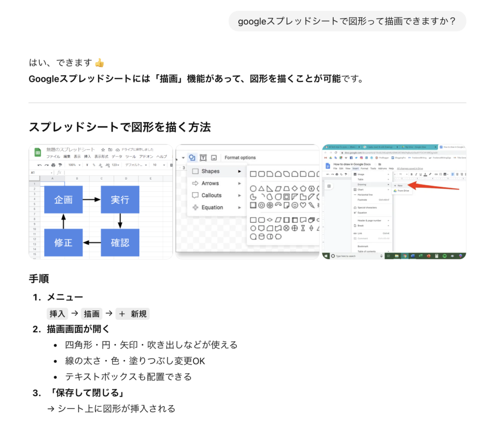Click Format options in the toolbar
The width and height of the screenshot is (504, 426).
coord(240,157)
